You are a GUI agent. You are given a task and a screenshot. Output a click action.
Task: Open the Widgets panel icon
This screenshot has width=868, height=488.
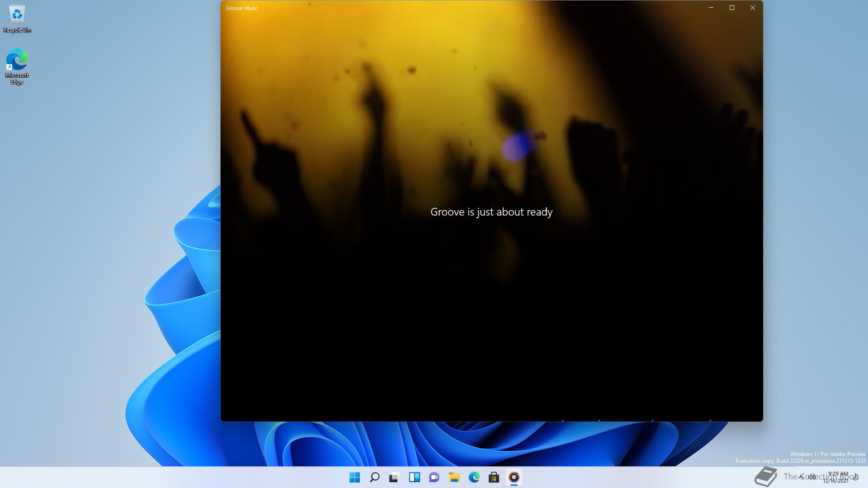pos(414,477)
